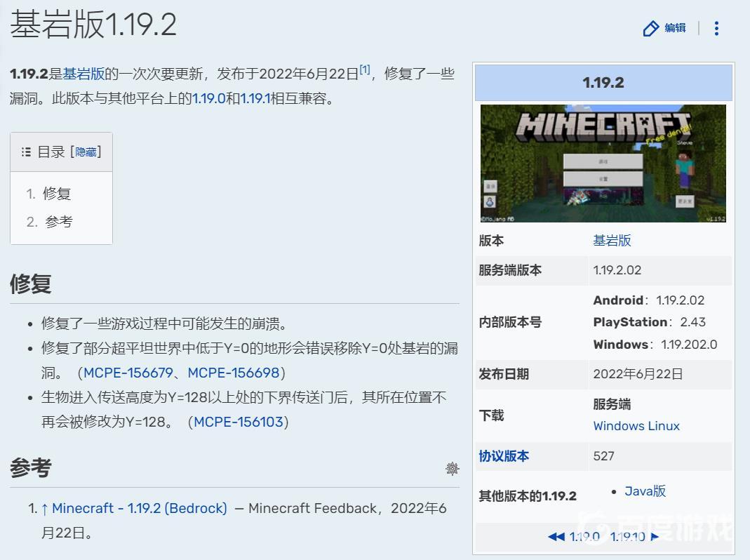Click the up-arrow reference backlink
Image resolution: width=750 pixels, height=560 pixels.
click(x=44, y=508)
